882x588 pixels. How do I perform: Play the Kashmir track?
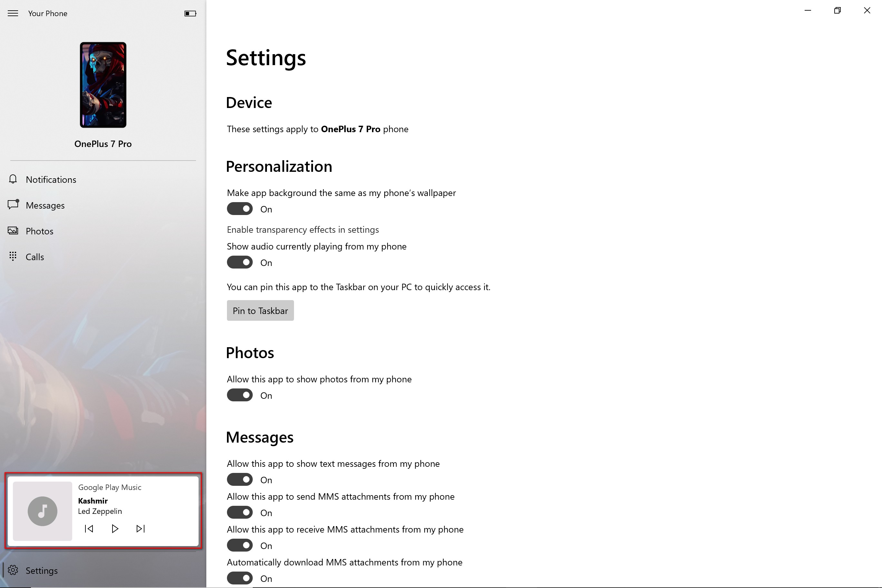pos(115,528)
